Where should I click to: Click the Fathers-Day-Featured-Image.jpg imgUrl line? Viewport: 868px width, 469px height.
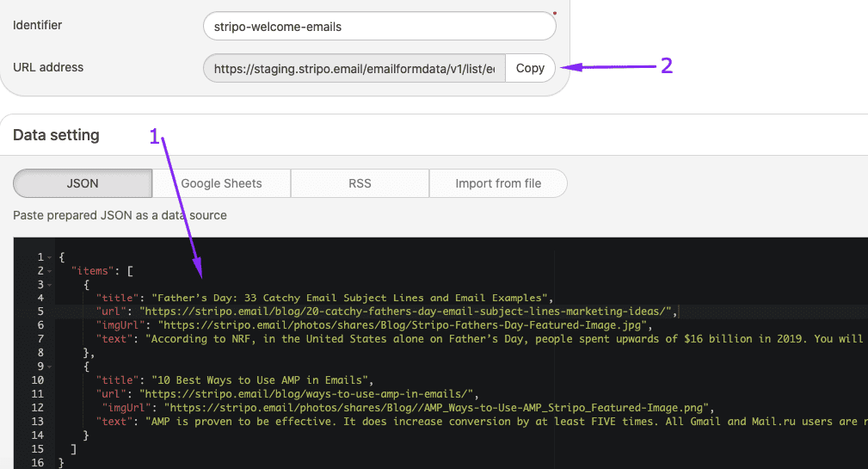[x=374, y=325]
